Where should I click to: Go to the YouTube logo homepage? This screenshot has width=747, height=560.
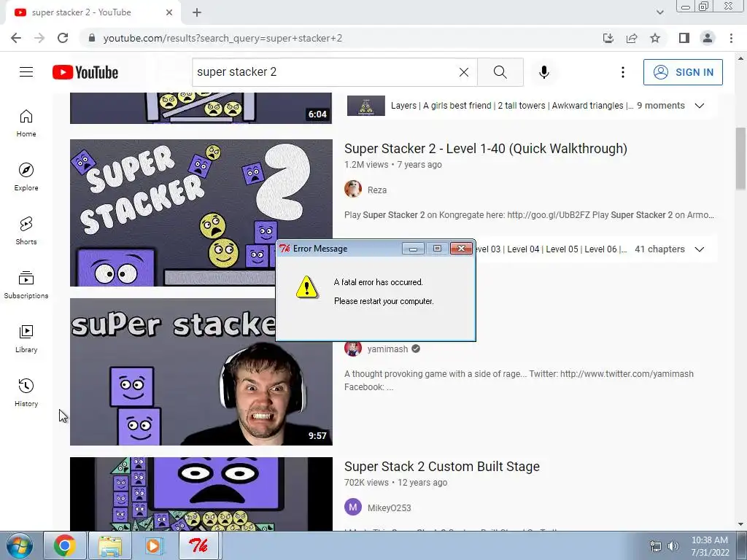[85, 72]
